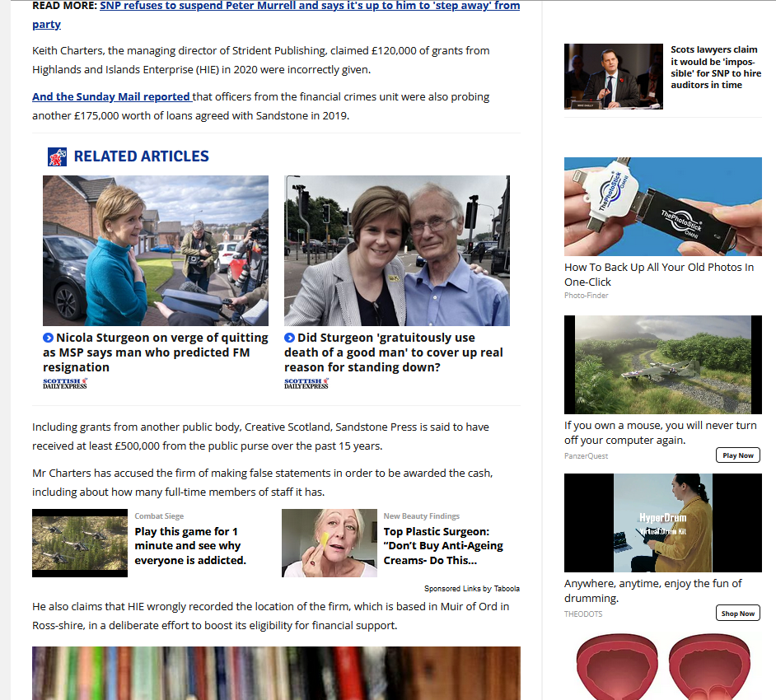Open the blurred bookshelf article image
The width and height of the screenshot is (776, 700).
point(276,674)
